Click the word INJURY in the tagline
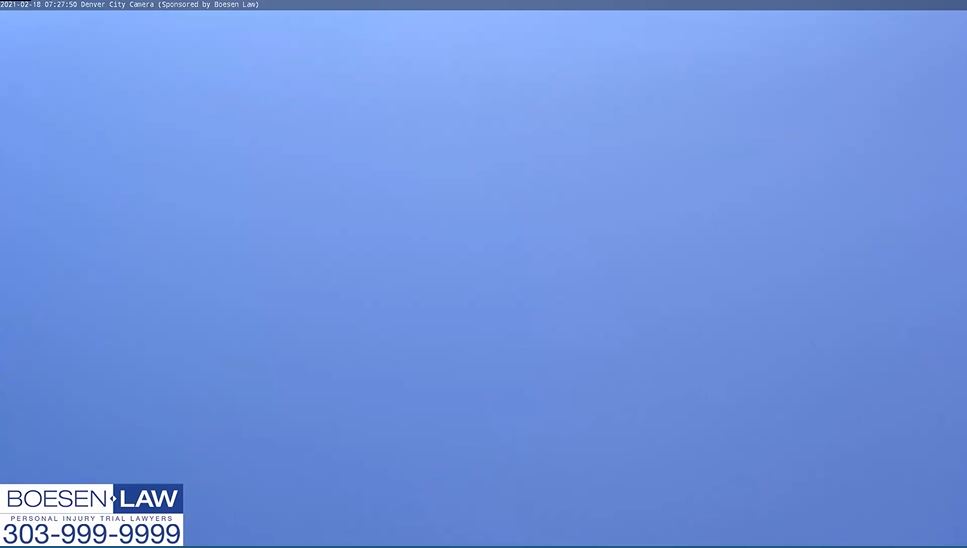The image size is (967, 548). pyautogui.click(x=74, y=518)
